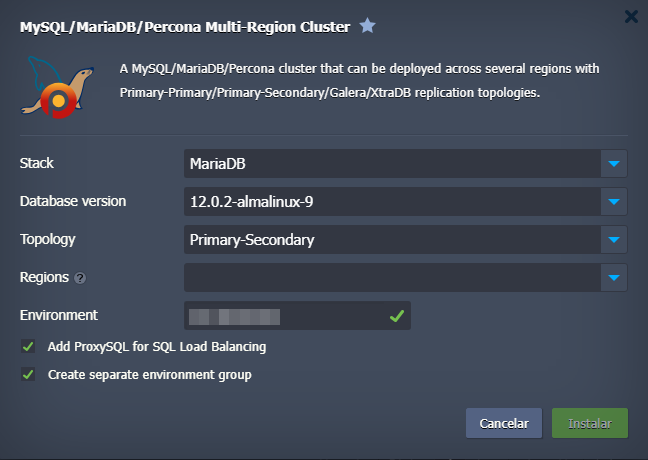Expand the Topology dropdown arrow
The image size is (648, 460).
tap(615, 240)
